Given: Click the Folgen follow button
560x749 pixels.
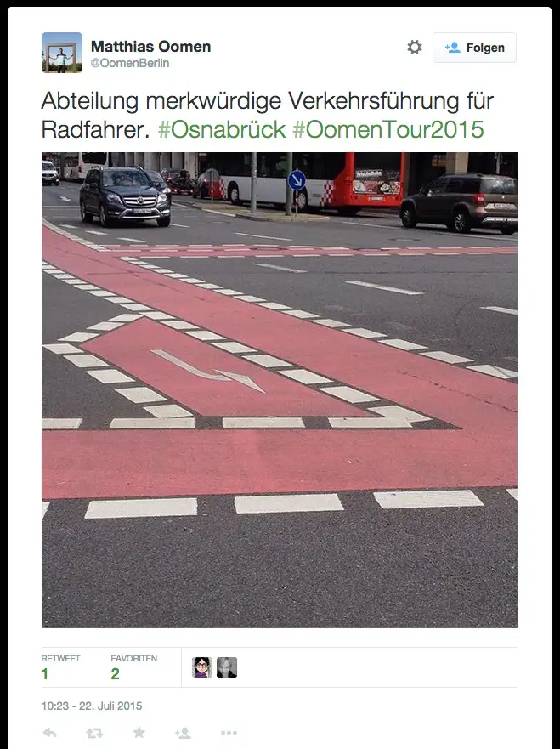Looking at the screenshot, I should click(474, 48).
